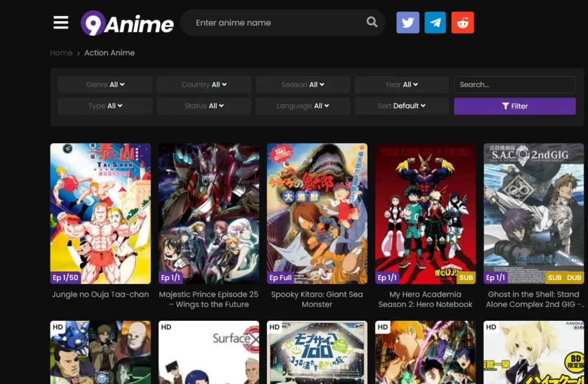
Task: Open the hamburger navigation menu
Action: 60,22
